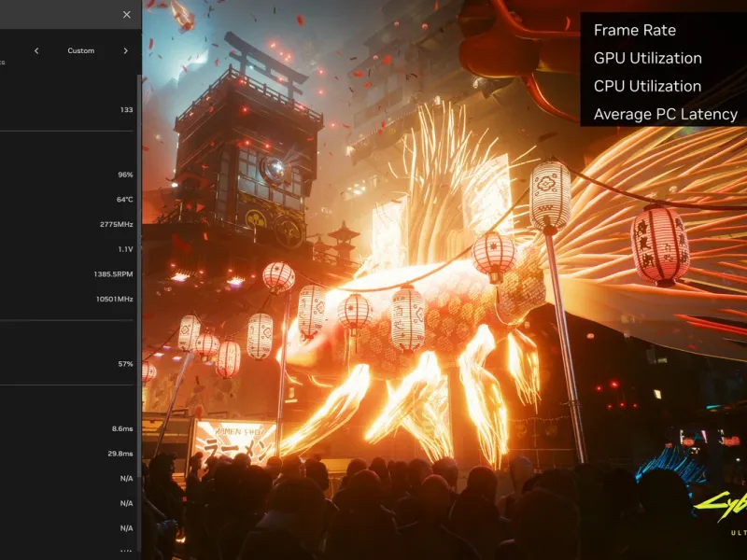Click the panel's vertical scrollbar
This screenshot has width=747, height=560.
139,276
